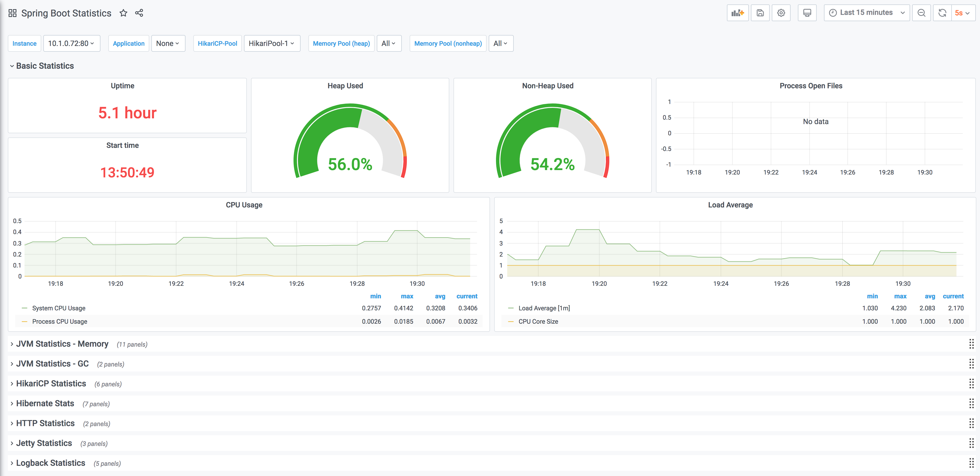Click the share dashboard icon
This screenshot has width=980, height=476.
(x=139, y=13)
